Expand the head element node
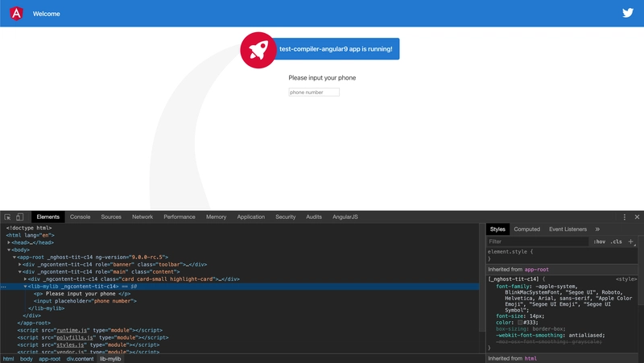This screenshot has height=363, width=644. 9,243
